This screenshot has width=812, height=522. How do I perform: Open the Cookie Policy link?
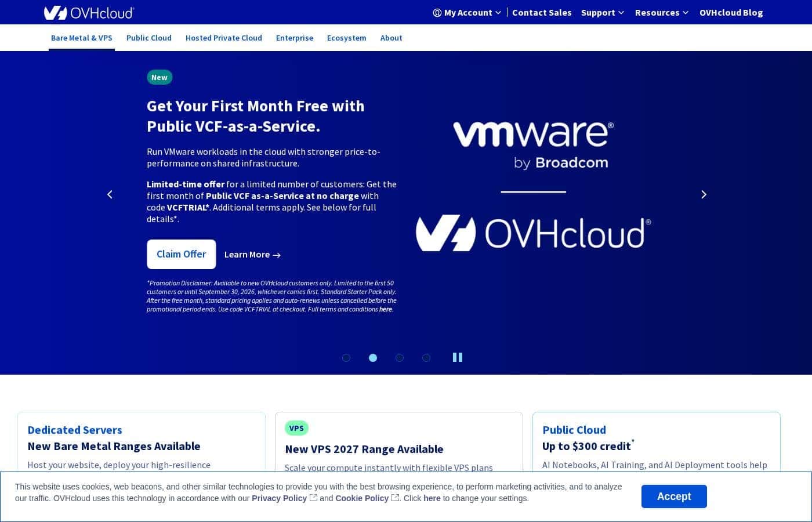(362, 498)
